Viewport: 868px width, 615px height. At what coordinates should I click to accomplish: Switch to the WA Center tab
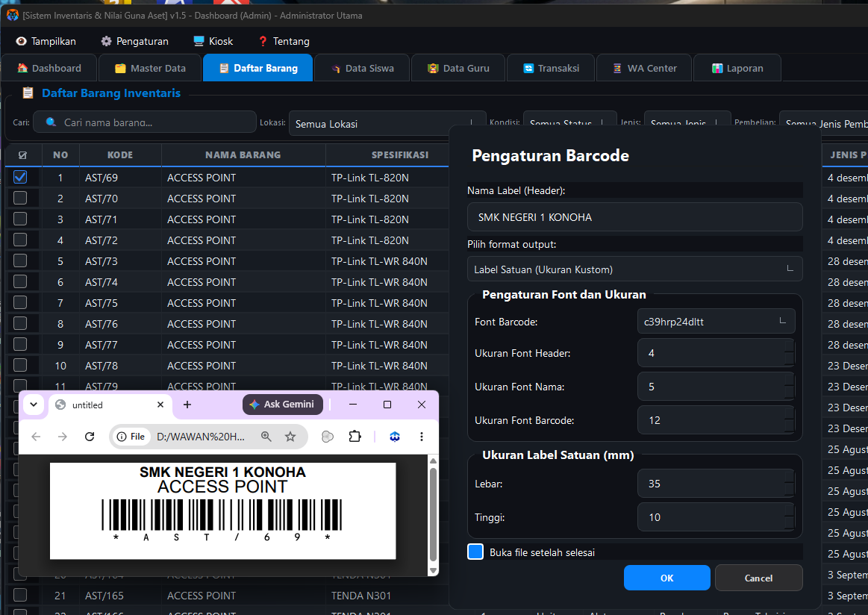pyautogui.click(x=644, y=68)
